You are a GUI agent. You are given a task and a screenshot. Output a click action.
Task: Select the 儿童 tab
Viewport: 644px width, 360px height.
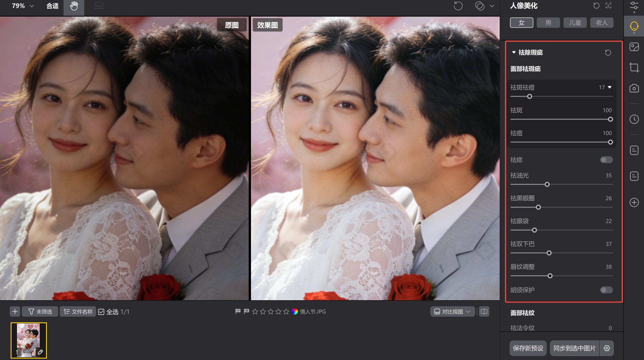click(x=575, y=23)
